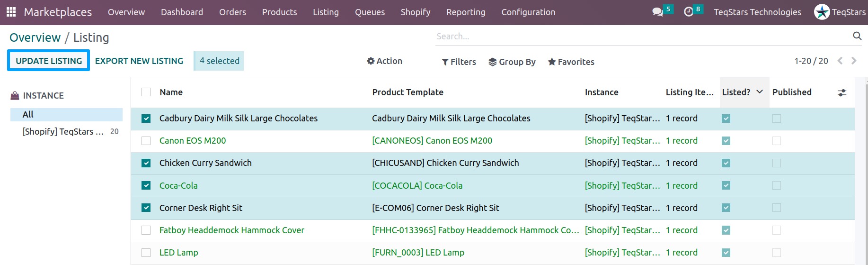Sort by the Name column header
Viewport: 868px width, 265px height.
pos(171,92)
